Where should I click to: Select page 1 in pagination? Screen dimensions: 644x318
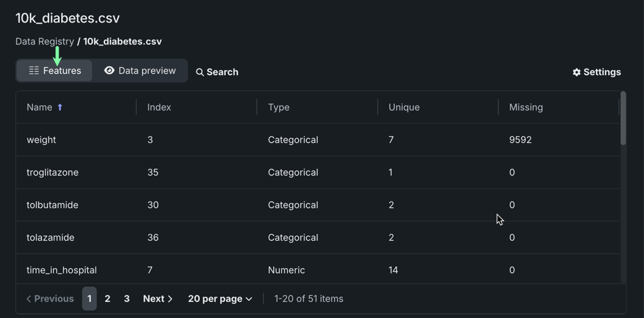pos(89,299)
